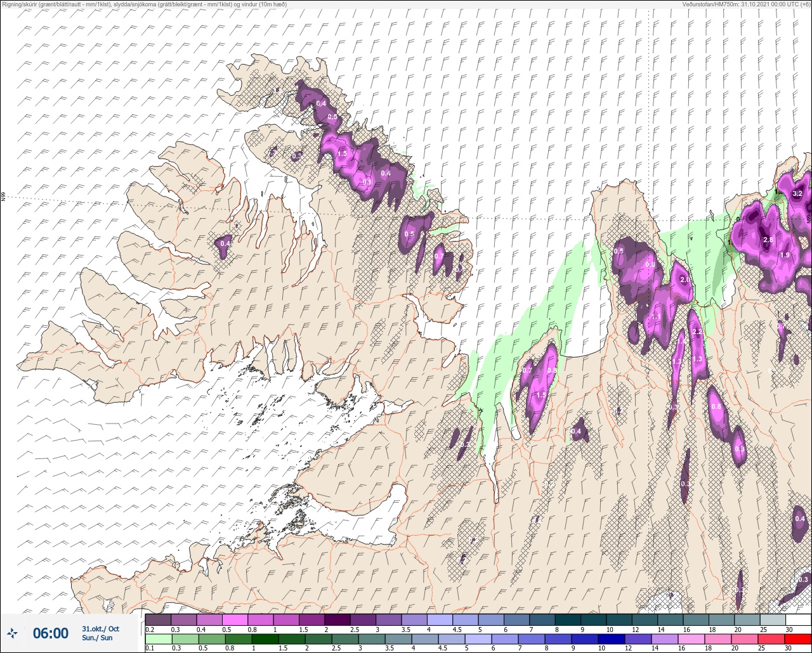The width and height of the screenshot is (812, 653).
Task: Pick the lavender snow-scale swatch labeled 4
Action: coord(440,619)
